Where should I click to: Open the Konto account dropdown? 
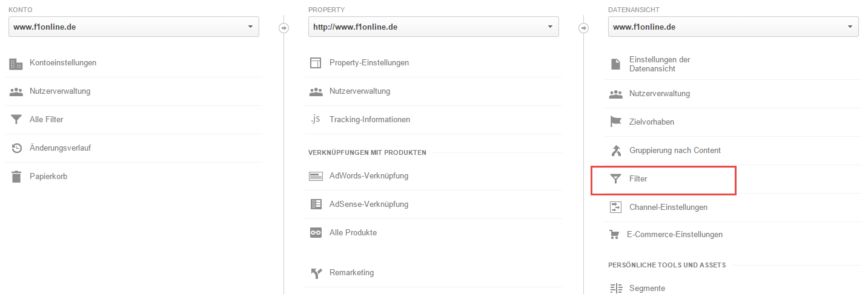coord(134,27)
